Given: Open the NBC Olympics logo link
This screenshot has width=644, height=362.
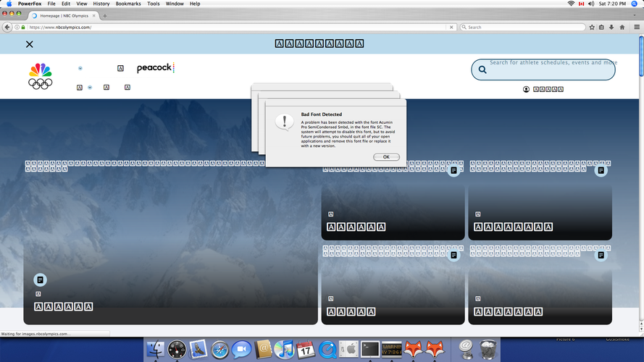Looking at the screenshot, I should 41,76.
